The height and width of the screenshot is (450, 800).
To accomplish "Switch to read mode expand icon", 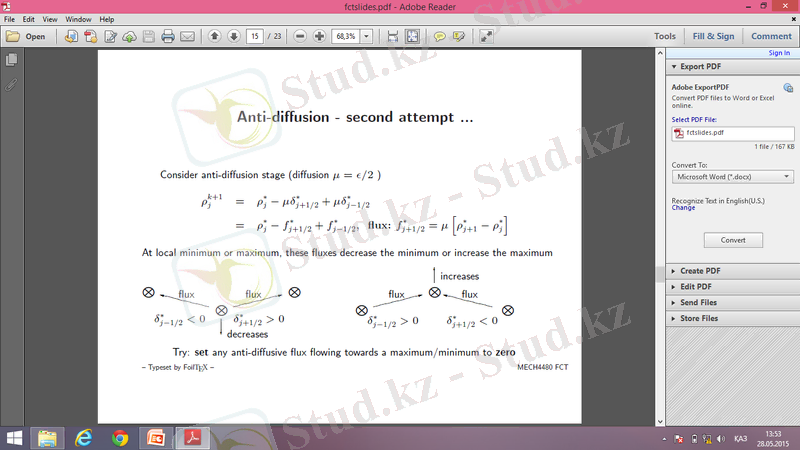I will [x=486, y=36].
